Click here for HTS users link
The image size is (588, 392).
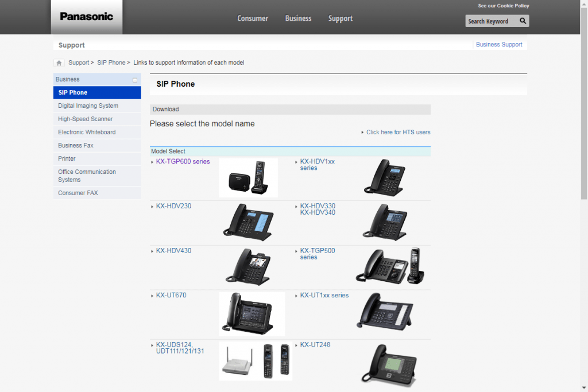coord(399,132)
